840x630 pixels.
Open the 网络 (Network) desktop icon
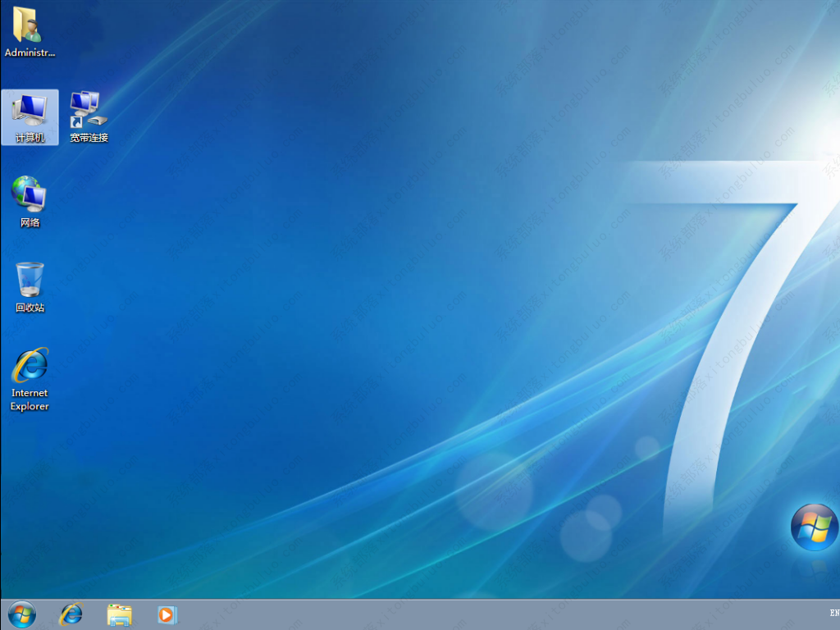click(x=30, y=195)
